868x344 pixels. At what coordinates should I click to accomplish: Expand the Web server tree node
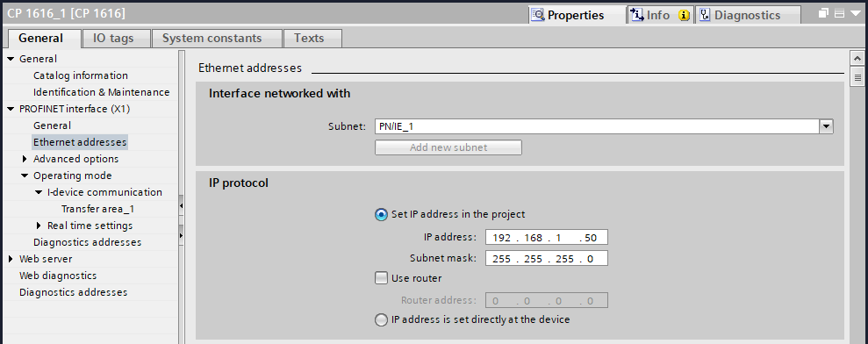tap(11, 259)
